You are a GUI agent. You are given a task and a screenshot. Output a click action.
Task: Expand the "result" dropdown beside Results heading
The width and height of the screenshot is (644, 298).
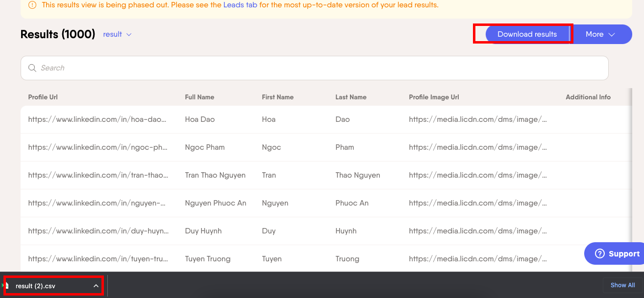click(x=118, y=34)
